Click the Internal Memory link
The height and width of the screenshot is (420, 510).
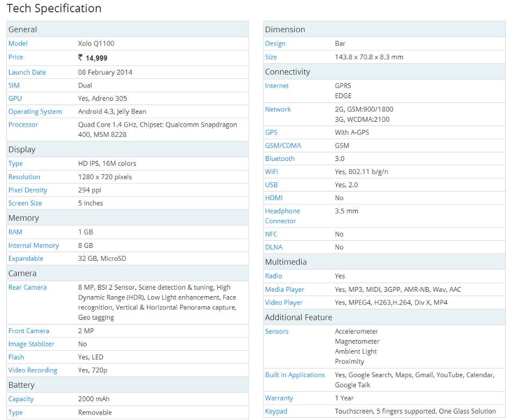point(34,246)
